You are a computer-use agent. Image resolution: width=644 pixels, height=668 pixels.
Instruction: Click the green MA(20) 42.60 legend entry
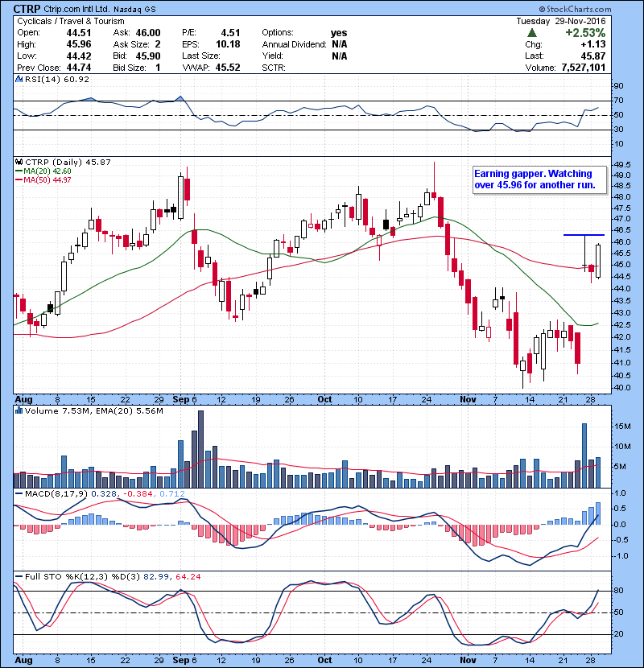[x=43, y=171]
